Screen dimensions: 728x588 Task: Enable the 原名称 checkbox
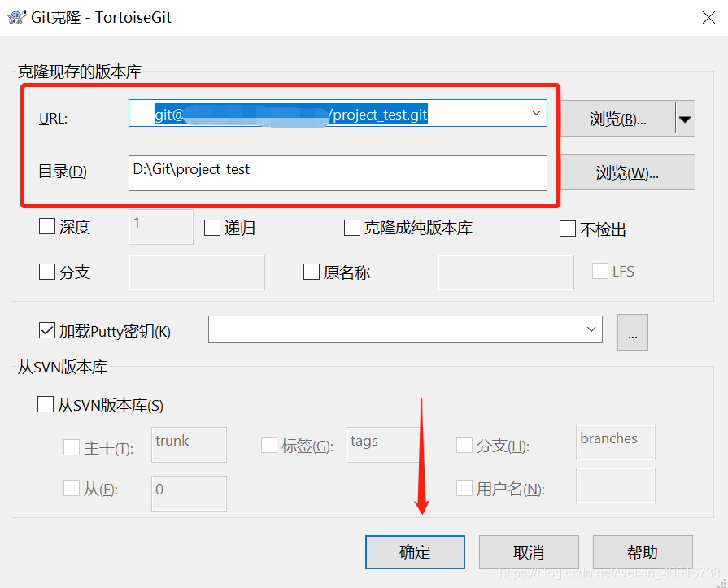311,272
